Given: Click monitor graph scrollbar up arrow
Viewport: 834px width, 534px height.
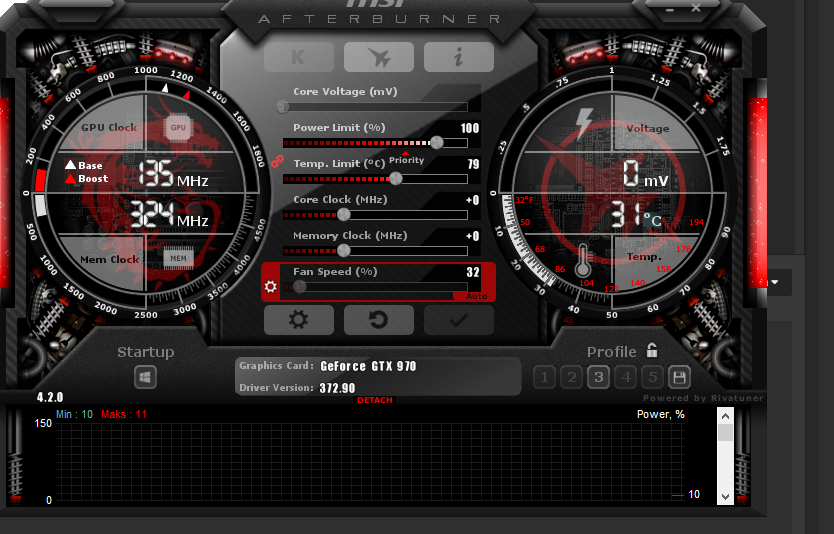Looking at the screenshot, I should 725,416.
